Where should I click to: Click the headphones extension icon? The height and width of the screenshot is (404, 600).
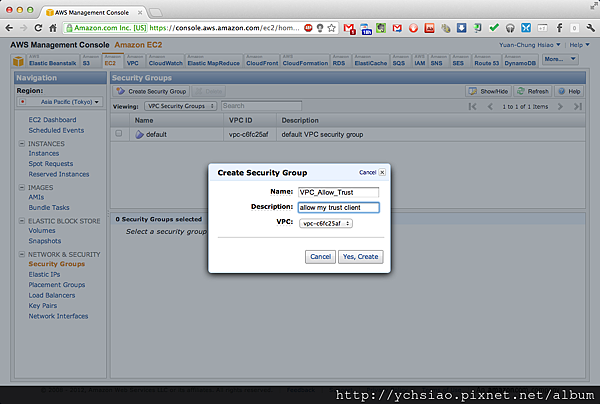point(510,28)
